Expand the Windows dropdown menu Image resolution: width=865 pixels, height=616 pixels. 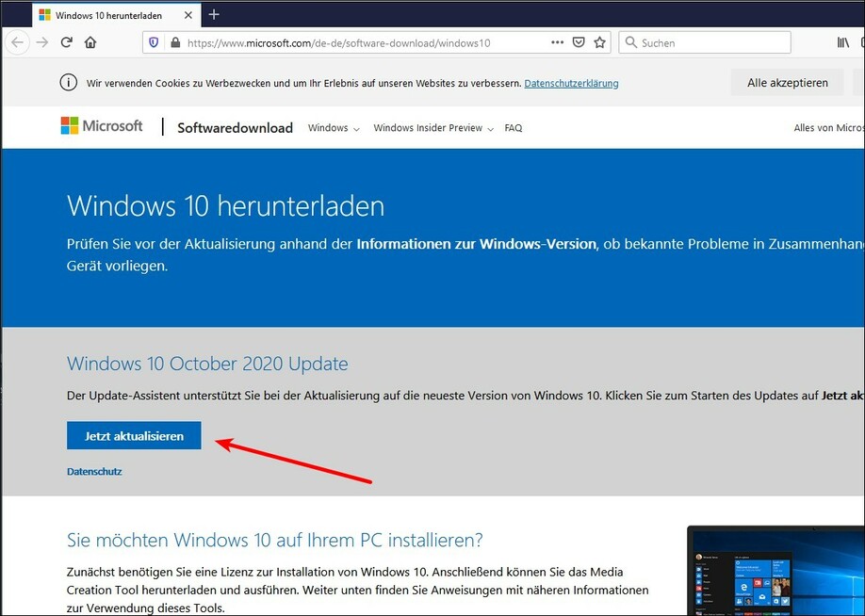(x=334, y=128)
